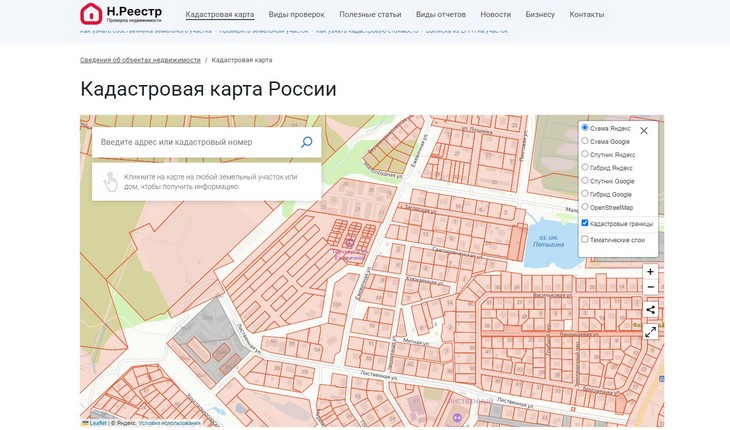Select the Схема Google radio option
730x430 pixels.
585,141
